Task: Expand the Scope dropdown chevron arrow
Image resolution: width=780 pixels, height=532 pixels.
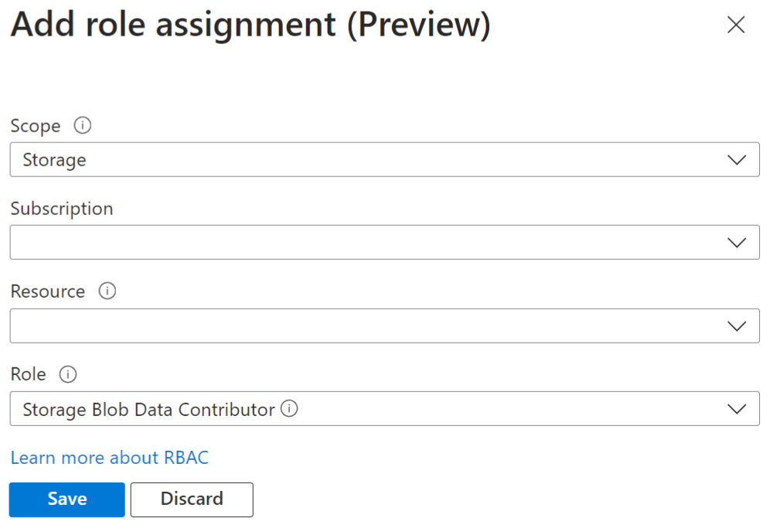Action: [x=737, y=160]
